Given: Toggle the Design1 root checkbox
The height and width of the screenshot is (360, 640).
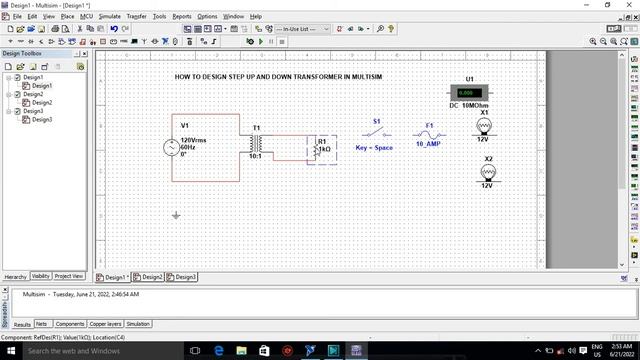Looking at the screenshot, I should (x=18, y=77).
